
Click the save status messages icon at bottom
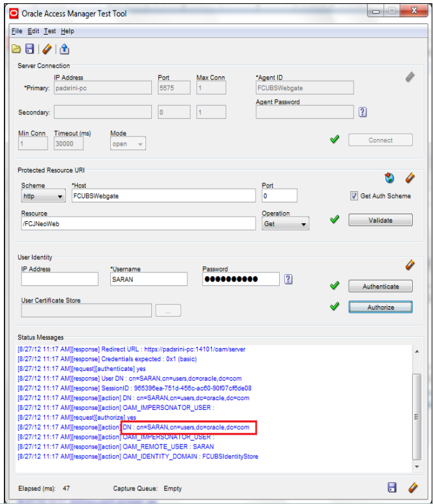coord(392,487)
